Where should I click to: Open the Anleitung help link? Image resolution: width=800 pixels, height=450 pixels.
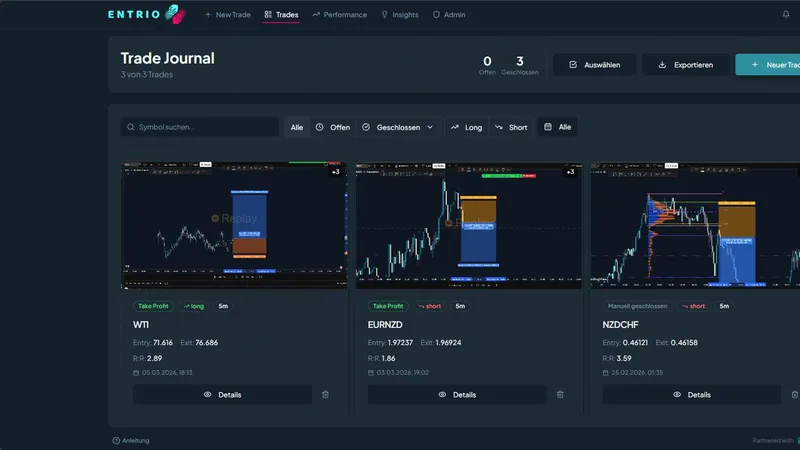pos(131,440)
